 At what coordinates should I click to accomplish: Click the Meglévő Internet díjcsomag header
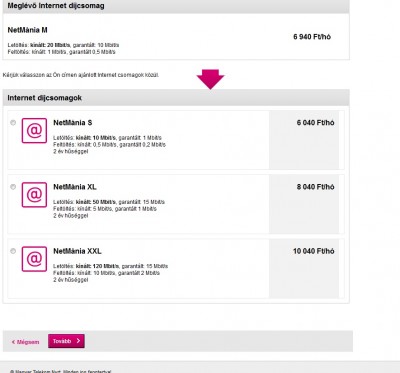pyautogui.click(x=176, y=6)
